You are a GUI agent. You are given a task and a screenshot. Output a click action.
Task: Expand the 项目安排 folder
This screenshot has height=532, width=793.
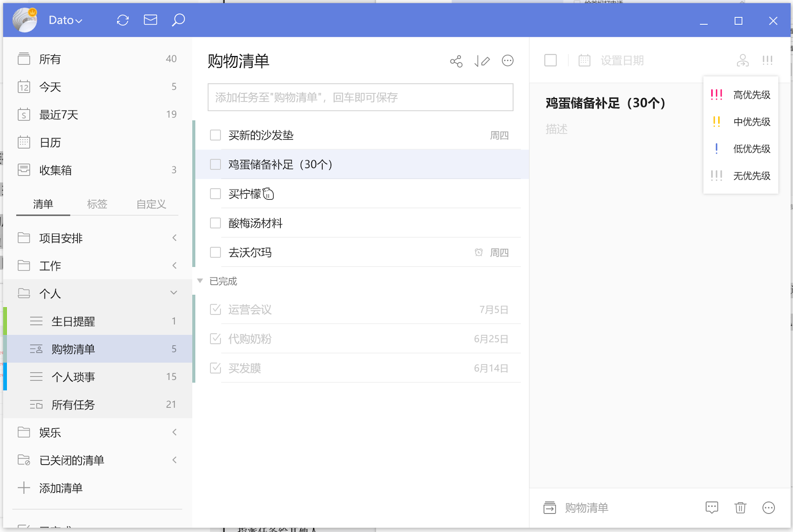coord(174,238)
